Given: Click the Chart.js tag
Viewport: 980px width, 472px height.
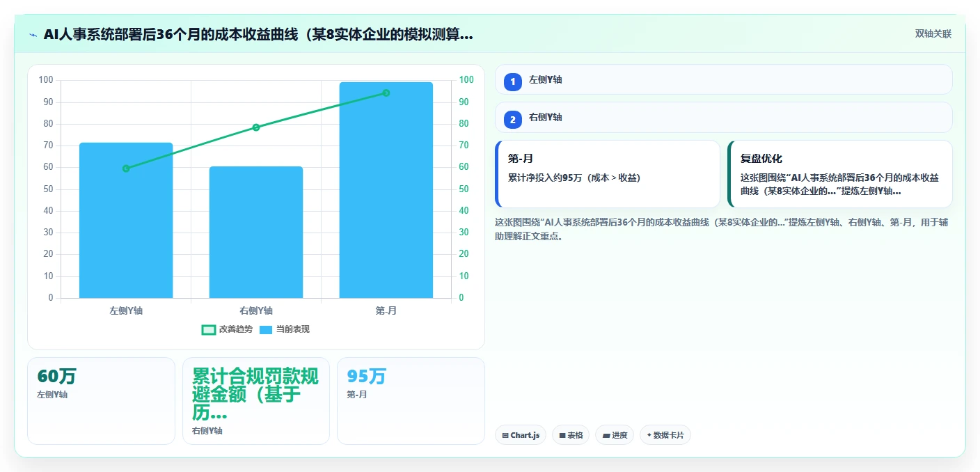Looking at the screenshot, I should click(x=521, y=435).
